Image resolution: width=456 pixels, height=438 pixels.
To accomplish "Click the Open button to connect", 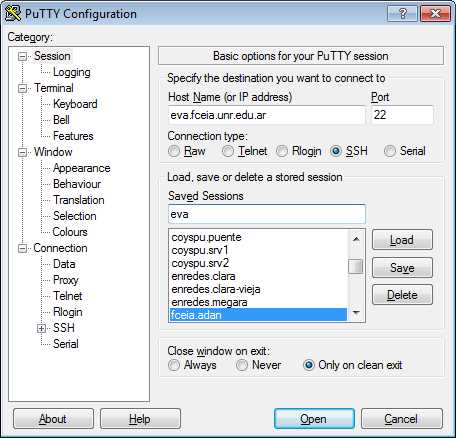I will tap(314, 419).
